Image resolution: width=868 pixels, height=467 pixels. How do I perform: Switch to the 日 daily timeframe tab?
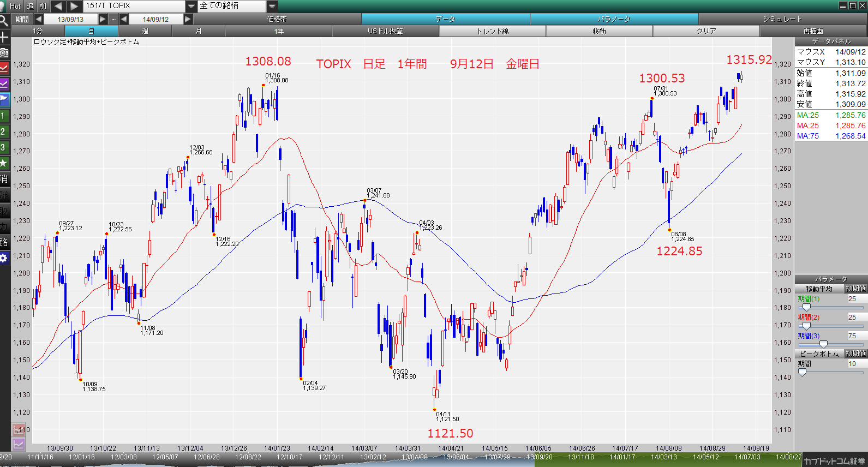(x=91, y=31)
